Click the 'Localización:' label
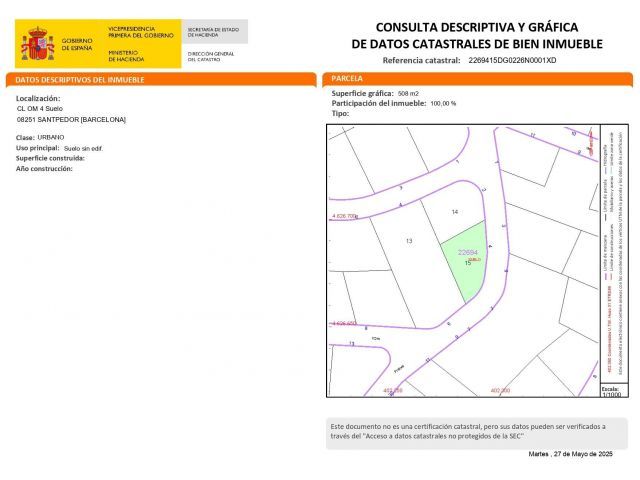The height and width of the screenshot is (480, 640). (38, 98)
